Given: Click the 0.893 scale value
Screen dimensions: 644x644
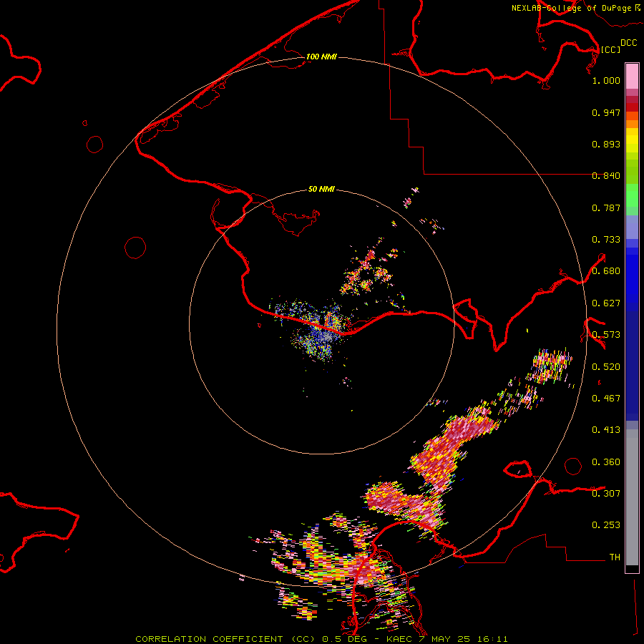Looking at the screenshot, I should [x=606, y=144].
